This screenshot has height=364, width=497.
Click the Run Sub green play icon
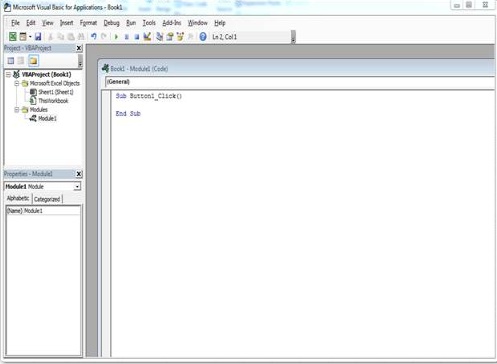coord(116,37)
